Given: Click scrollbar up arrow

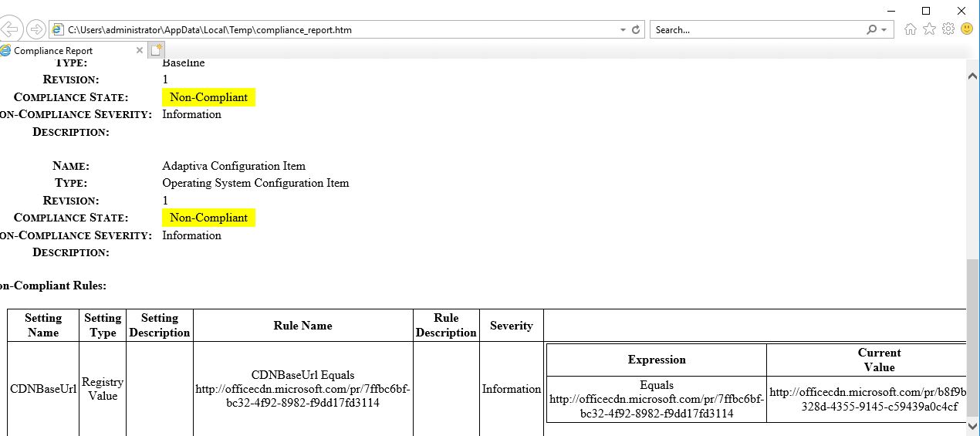Looking at the screenshot, I should (972, 75).
